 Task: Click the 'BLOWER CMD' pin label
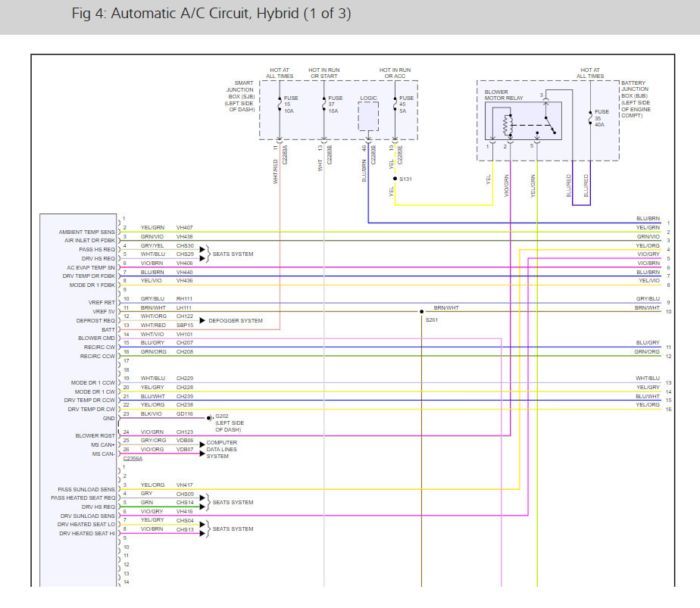point(96,338)
